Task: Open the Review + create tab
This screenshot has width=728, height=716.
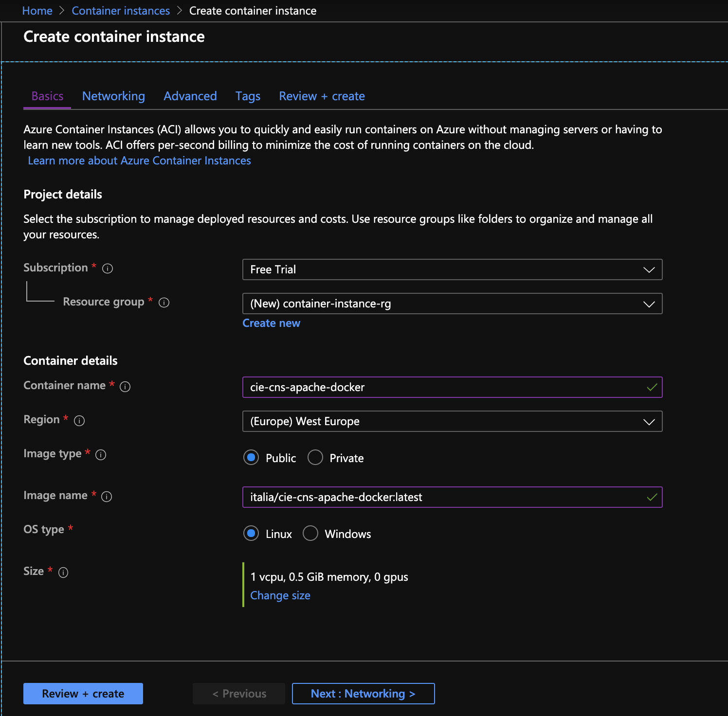Action: click(x=322, y=96)
